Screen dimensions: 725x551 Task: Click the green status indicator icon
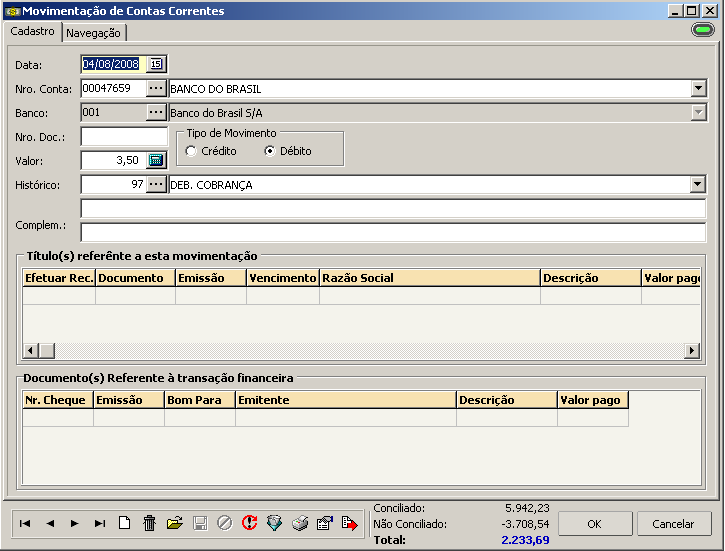703,30
